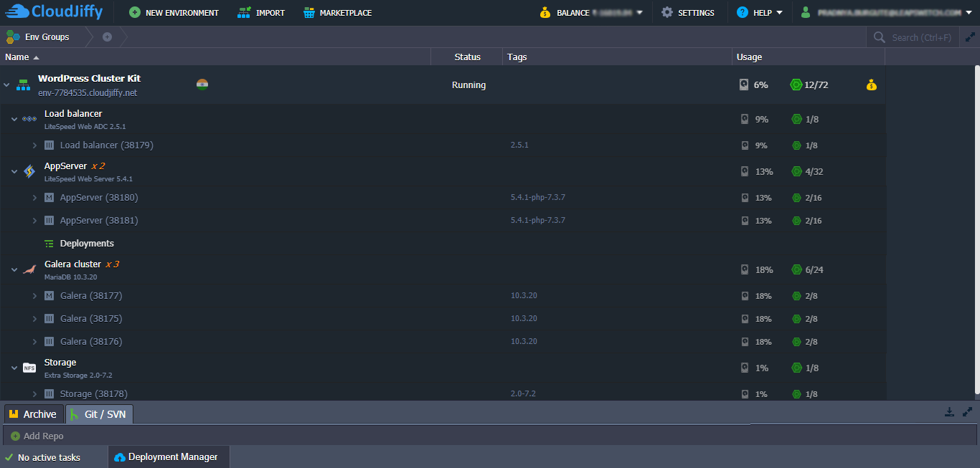
Task: Expand Galera (38175) node
Action: click(34, 318)
